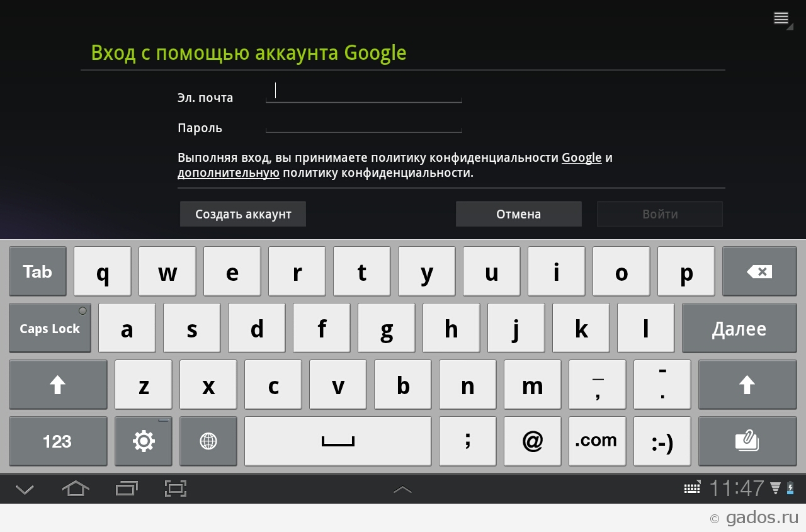
Task: Tap the semicolon key
Action: 468,441
